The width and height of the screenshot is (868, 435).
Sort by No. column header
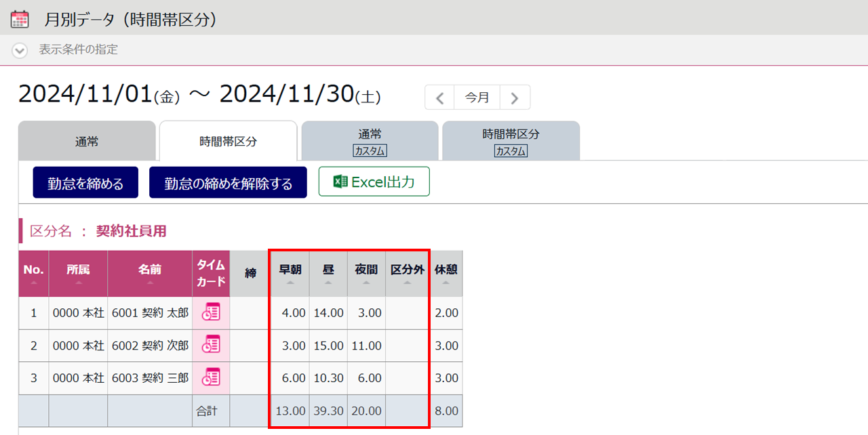point(33,274)
